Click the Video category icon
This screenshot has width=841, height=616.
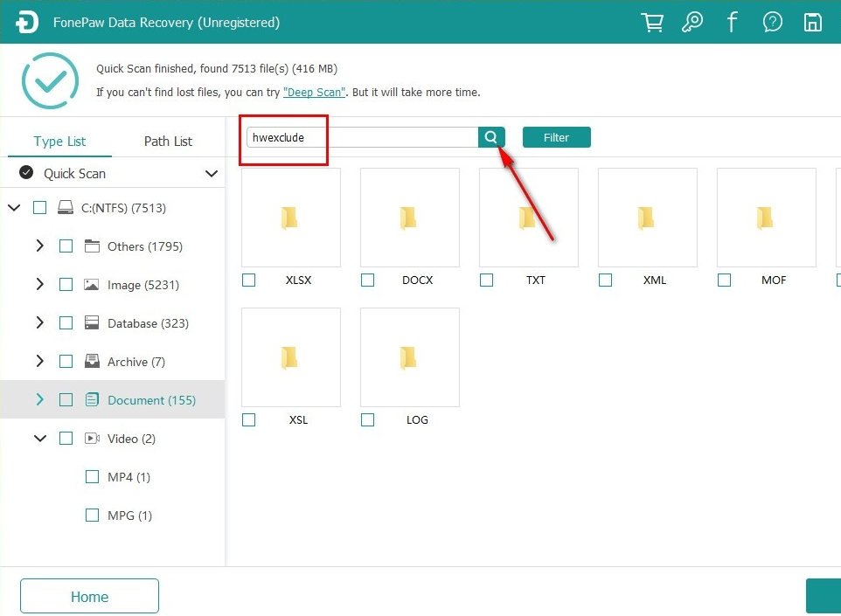[x=93, y=438]
